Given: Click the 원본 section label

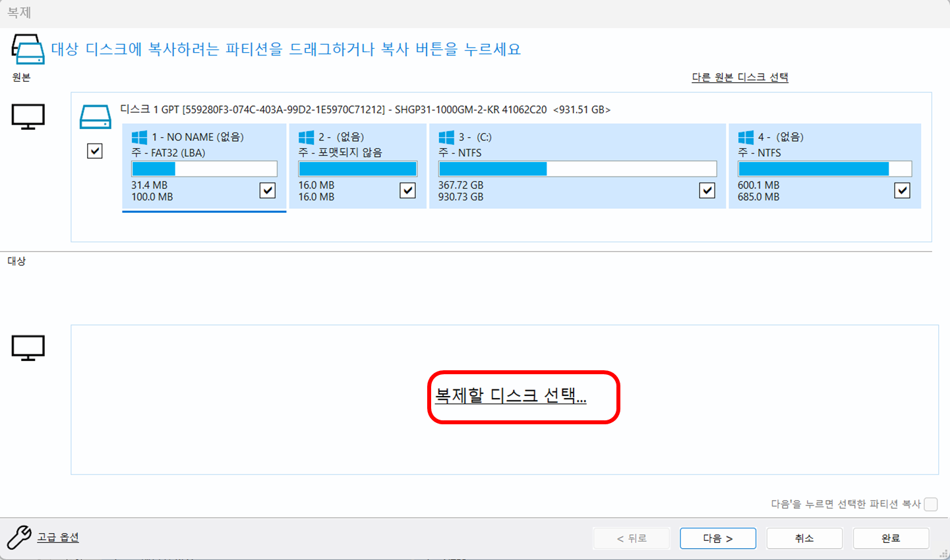Looking at the screenshot, I should coord(21,77).
